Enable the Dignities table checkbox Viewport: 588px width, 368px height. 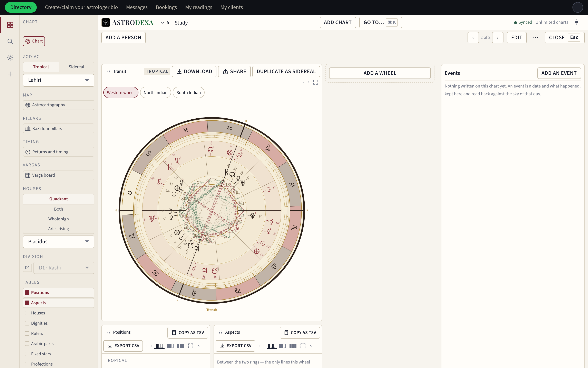[27, 323]
